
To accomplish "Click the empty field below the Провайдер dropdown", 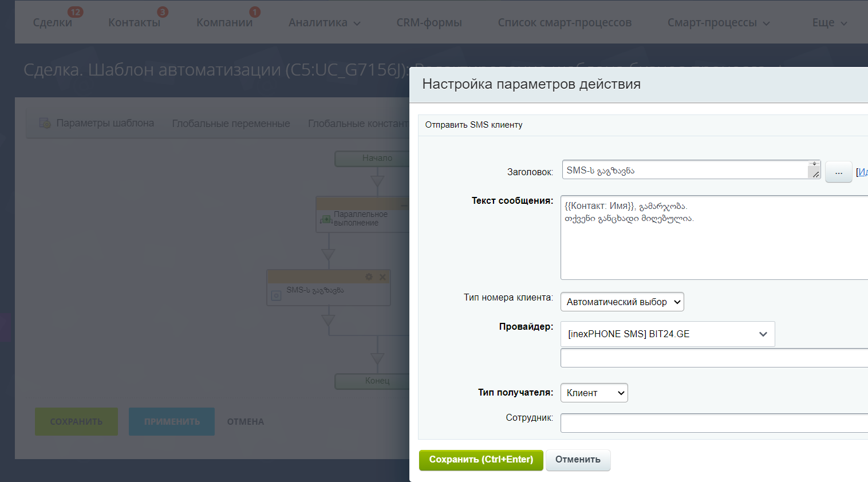I will click(714, 358).
